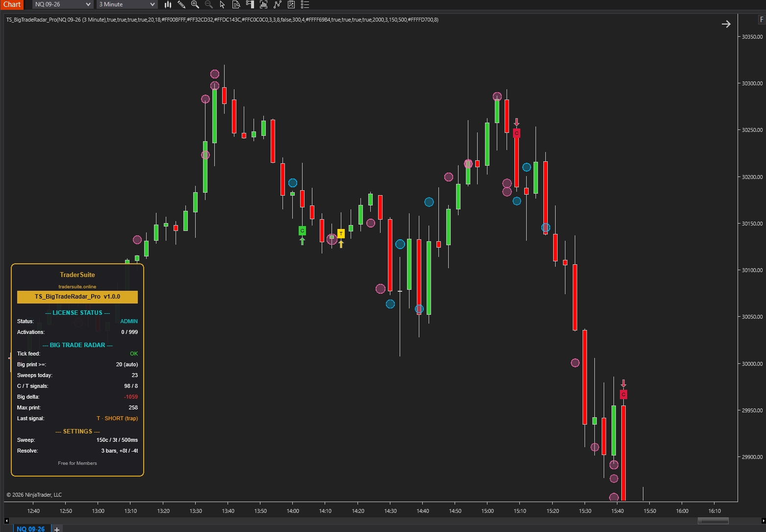Open the Properties list icon
Image resolution: width=766 pixels, height=532 pixels.
[x=305, y=4]
